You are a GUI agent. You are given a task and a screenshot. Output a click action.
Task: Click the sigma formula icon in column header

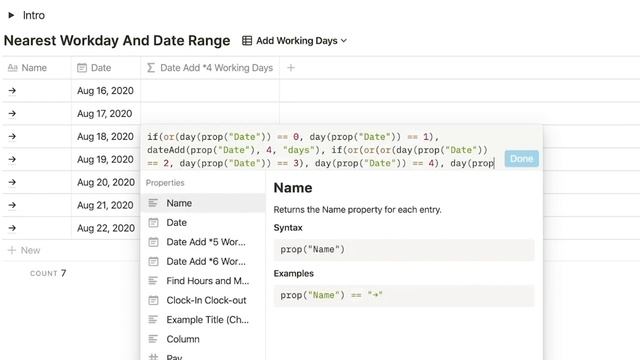pyautogui.click(x=151, y=68)
